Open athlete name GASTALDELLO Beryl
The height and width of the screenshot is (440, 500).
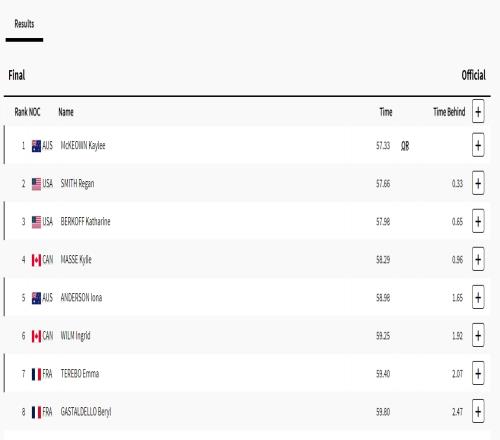coord(86,412)
